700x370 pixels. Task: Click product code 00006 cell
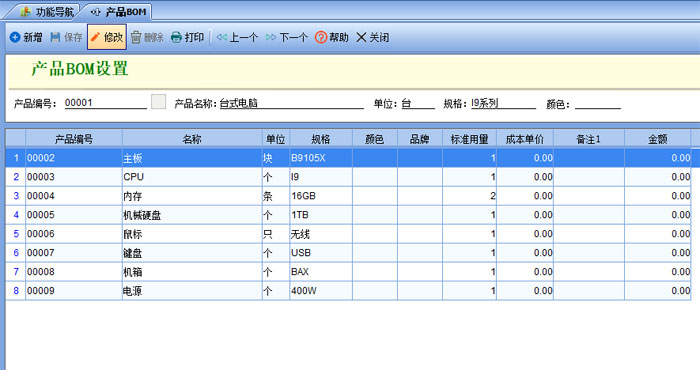[x=74, y=234]
